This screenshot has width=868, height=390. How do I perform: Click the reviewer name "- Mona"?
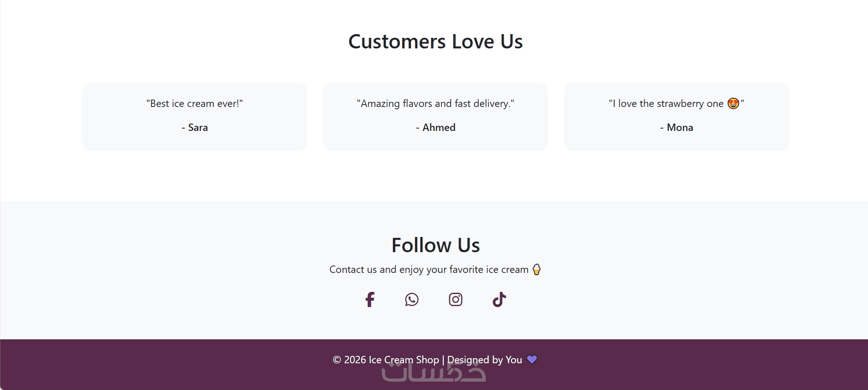point(676,128)
